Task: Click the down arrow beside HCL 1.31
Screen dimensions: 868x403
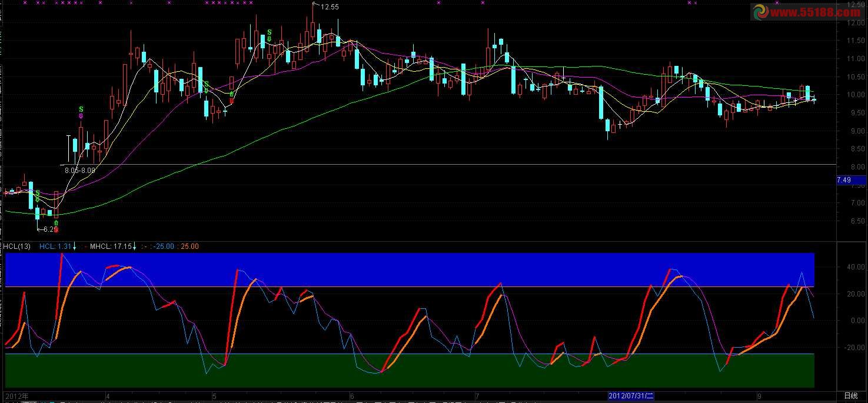Action: tap(75, 247)
